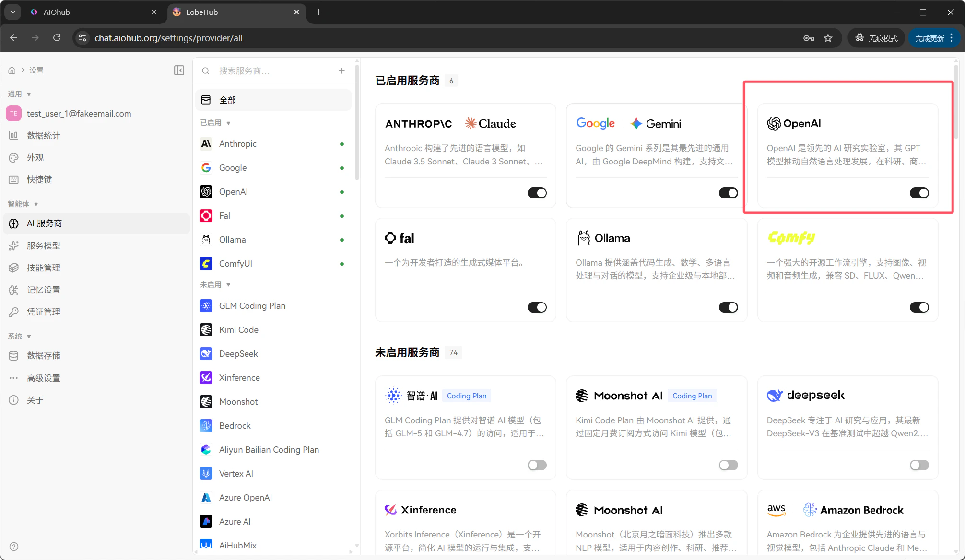Viewport: 965px width, 560px height.
Task: Open 高级设置 page
Action: tap(96, 378)
